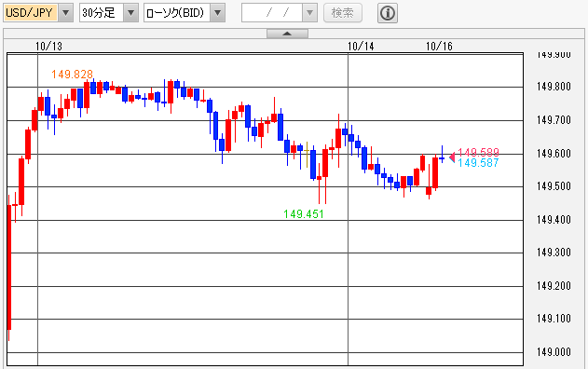This screenshot has width=588, height=369.
Task: Click the 検索 search button
Action: point(343,13)
